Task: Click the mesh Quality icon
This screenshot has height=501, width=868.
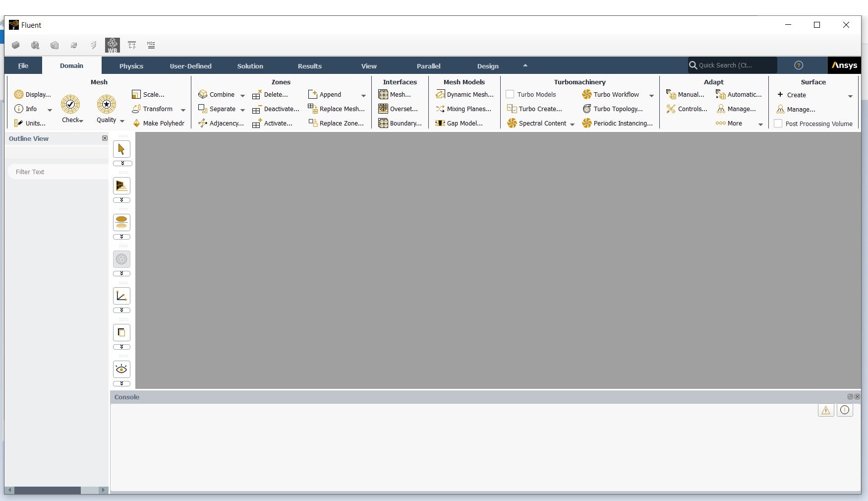Action: pyautogui.click(x=106, y=104)
